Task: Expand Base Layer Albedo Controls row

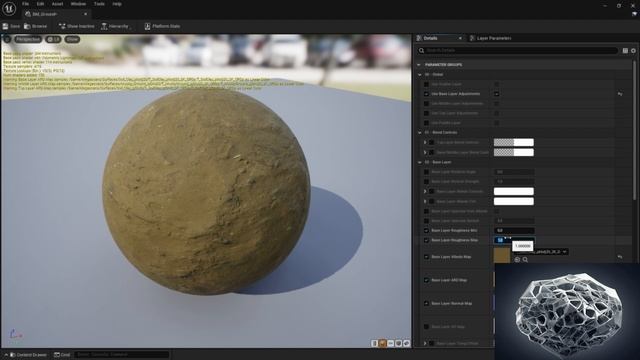Action: [x=425, y=191]
